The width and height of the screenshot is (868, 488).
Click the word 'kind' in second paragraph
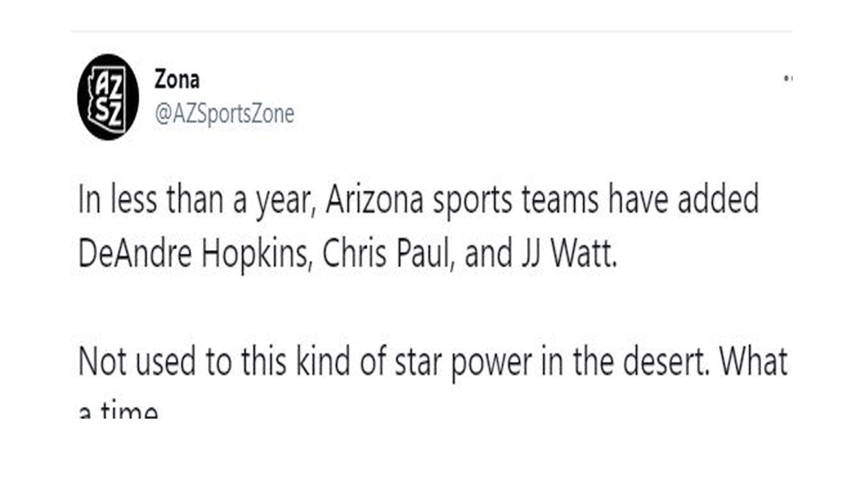point(323,362)
